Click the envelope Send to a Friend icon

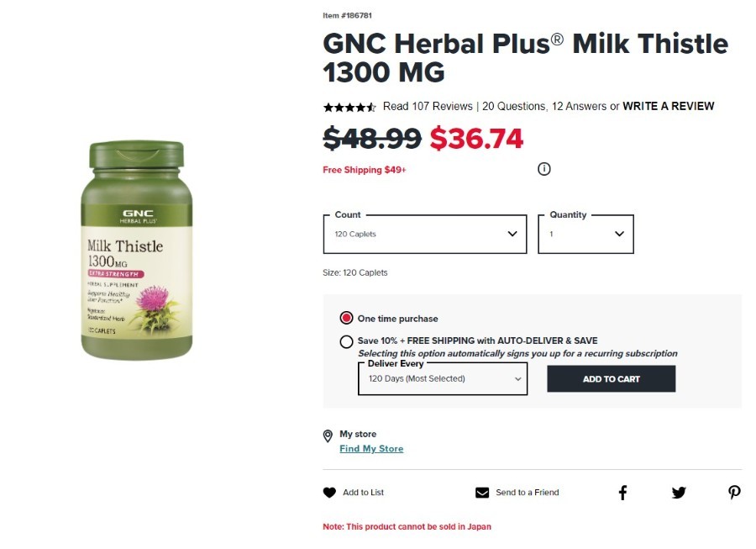pos(482,493)
